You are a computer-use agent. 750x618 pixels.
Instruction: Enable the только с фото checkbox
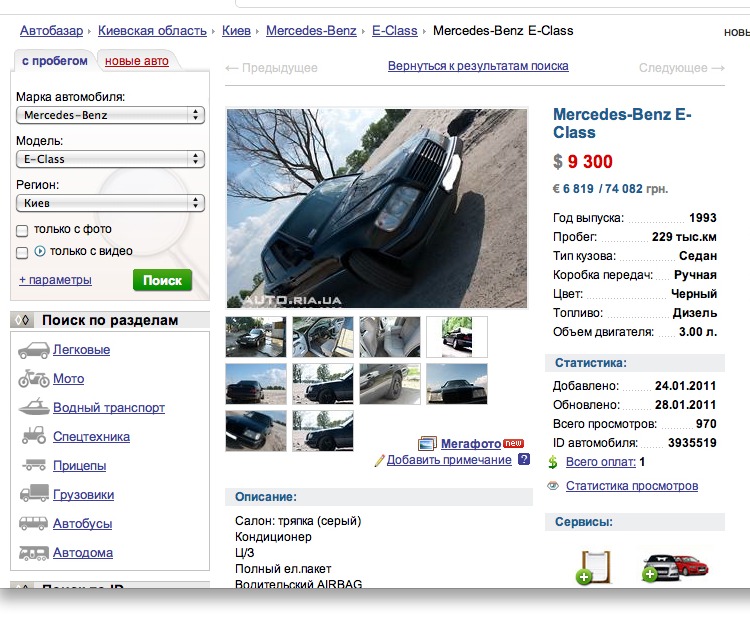tap(22, 231)
